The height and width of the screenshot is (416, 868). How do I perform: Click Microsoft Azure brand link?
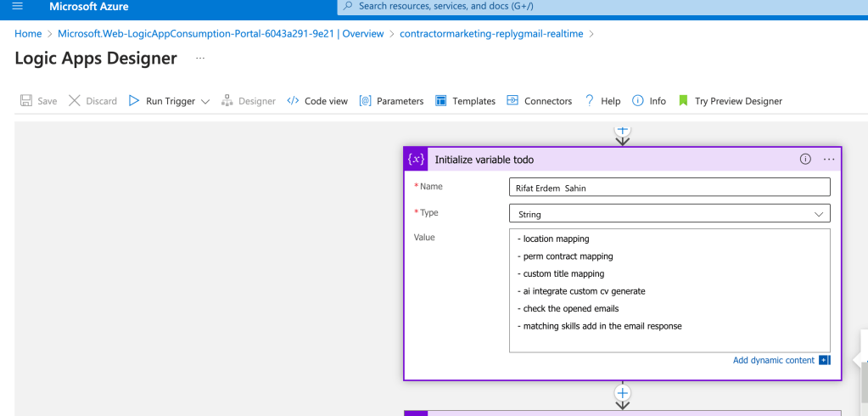tap(88, 6)
